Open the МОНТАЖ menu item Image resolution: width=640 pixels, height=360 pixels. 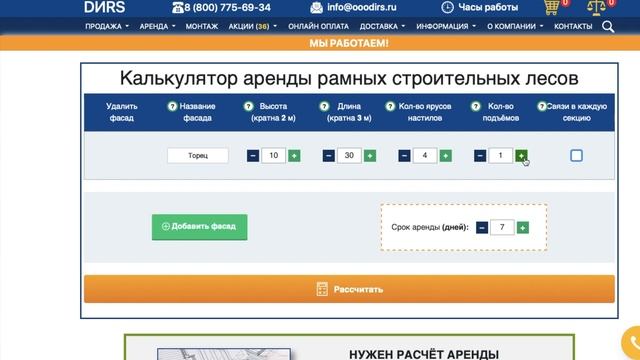202,26
